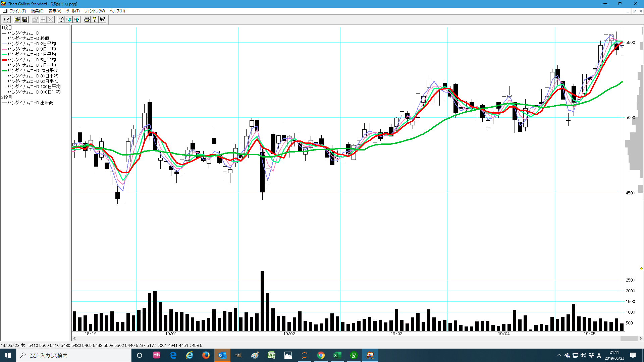Click the swap chart order dotted-arrow icon

coord(61,19)
